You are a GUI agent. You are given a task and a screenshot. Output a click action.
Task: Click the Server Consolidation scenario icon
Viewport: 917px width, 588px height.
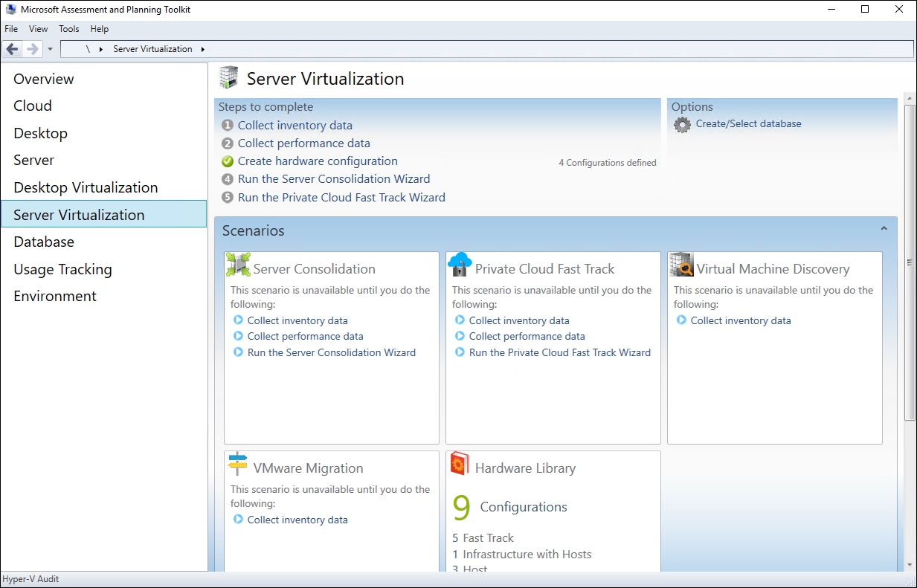tap(238, 265)
